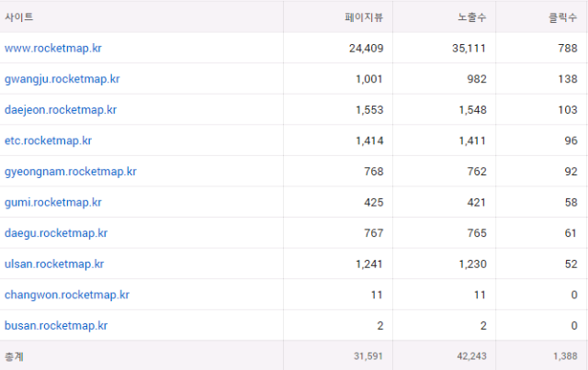This screenshot has height=370, width=588.
Task: Open the etc.rocketmap.kr site link
Action: (x=48, y=140)
